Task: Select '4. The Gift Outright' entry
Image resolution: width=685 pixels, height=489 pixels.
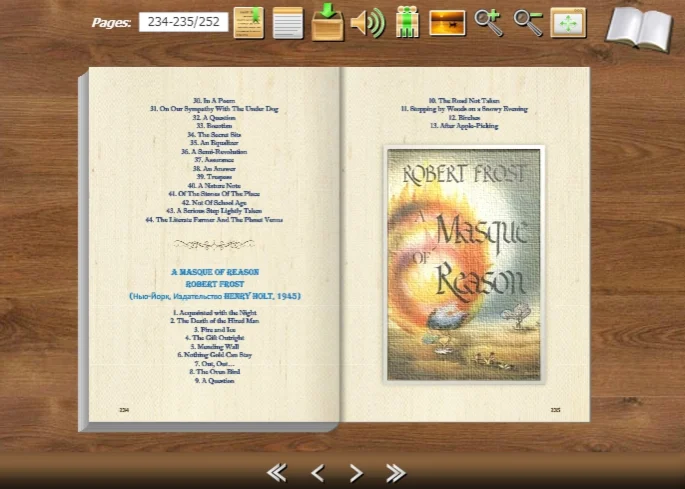Action: (214, 338)
